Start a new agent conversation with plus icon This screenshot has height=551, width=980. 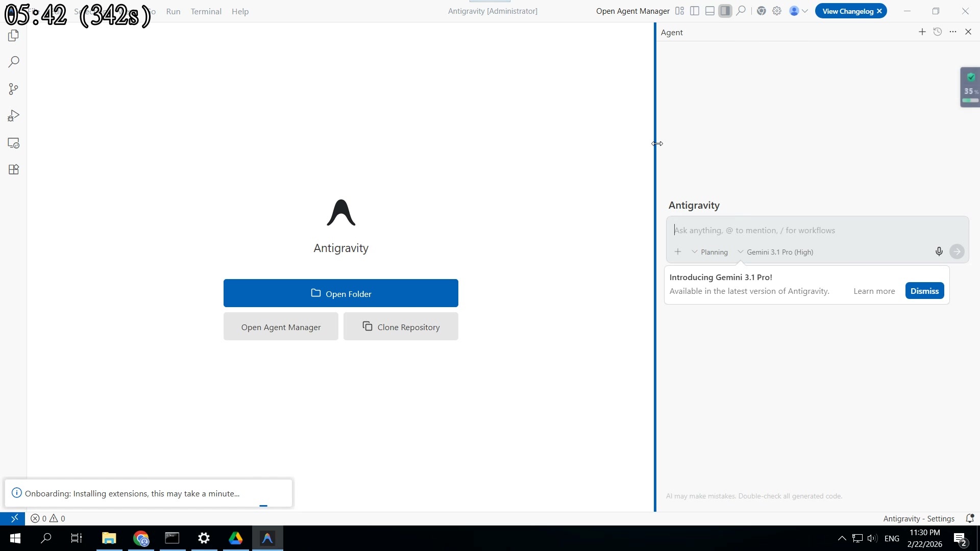[x=922, y=32]
